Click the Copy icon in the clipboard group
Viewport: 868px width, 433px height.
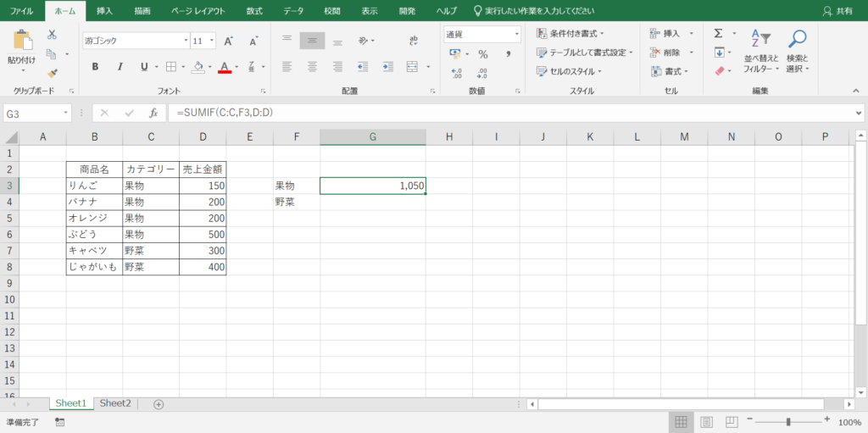pos(52,53)
